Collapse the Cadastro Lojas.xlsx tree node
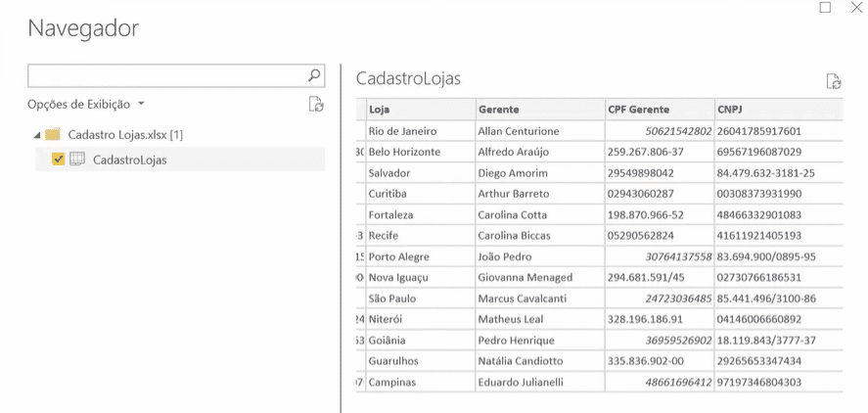The height and width of the screenshot is (413, 868). (x=36, y=135)
